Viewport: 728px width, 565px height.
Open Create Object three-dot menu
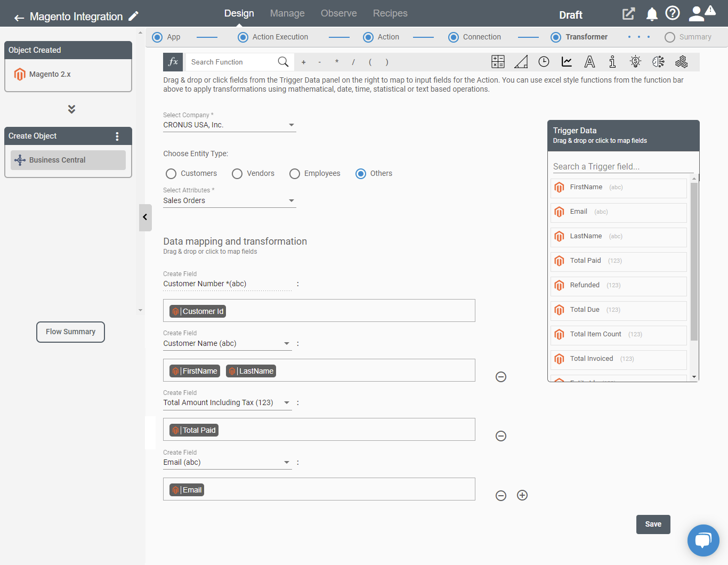tap(117, 136)
